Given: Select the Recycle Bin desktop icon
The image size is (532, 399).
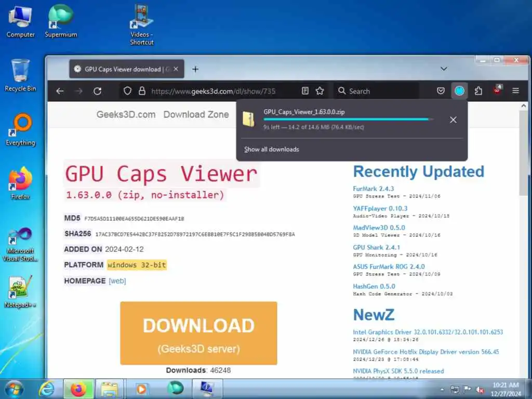Looking at the screenshot, I should coord(20,75).
